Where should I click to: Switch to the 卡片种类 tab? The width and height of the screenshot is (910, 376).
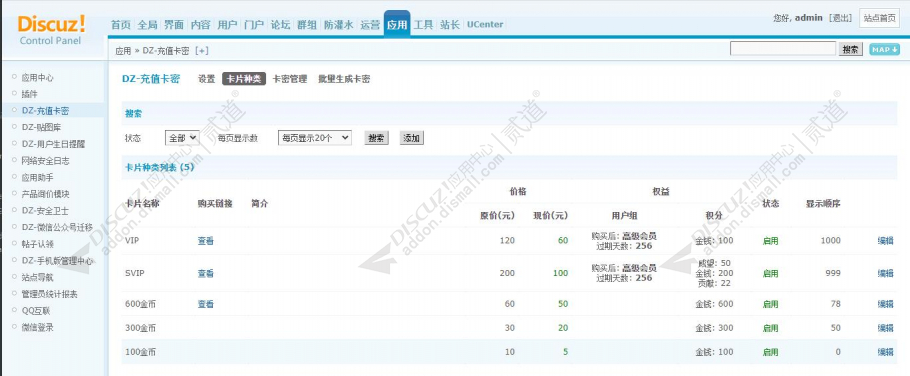244,79
